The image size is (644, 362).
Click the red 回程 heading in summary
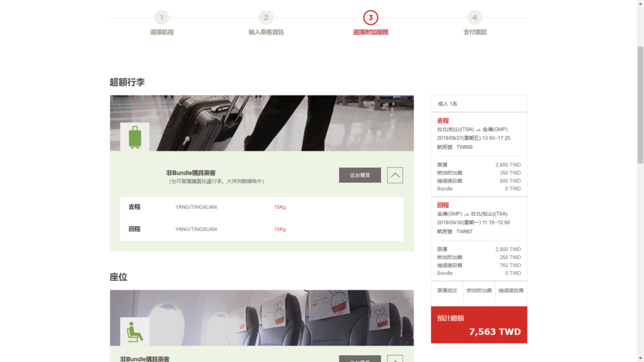tap(443, 206)
